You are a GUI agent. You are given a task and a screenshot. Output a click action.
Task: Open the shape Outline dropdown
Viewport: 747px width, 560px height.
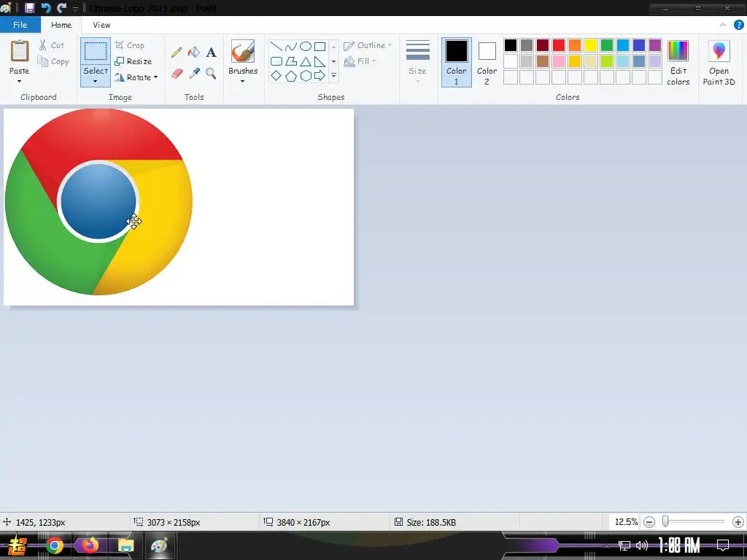[368, 45]
